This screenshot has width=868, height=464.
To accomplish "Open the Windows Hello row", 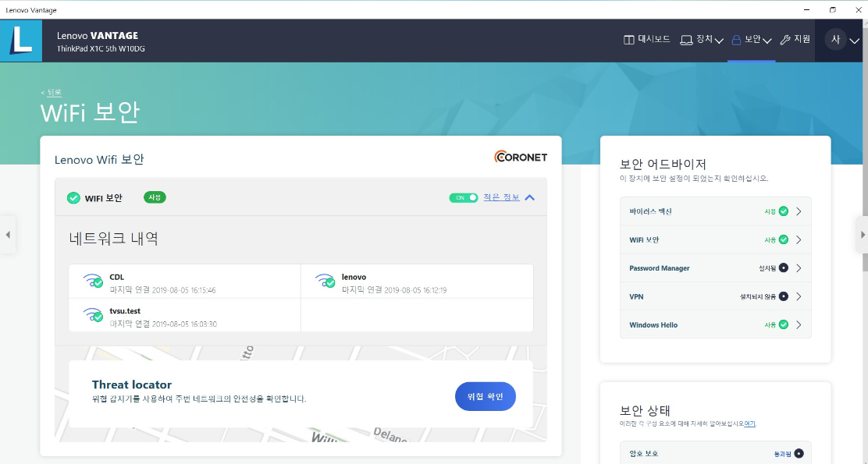I will click(715, 324).
